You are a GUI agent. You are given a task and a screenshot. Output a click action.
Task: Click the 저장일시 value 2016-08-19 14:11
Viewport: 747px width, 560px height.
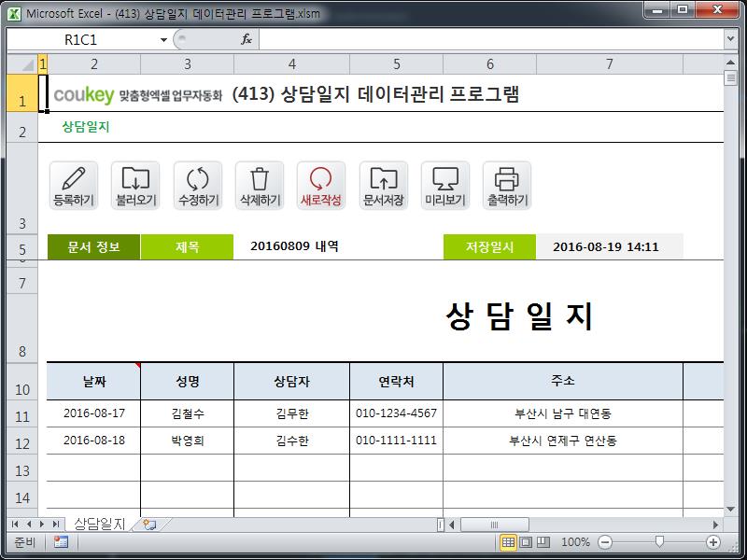pyautogui.click(x=606, y=246)
